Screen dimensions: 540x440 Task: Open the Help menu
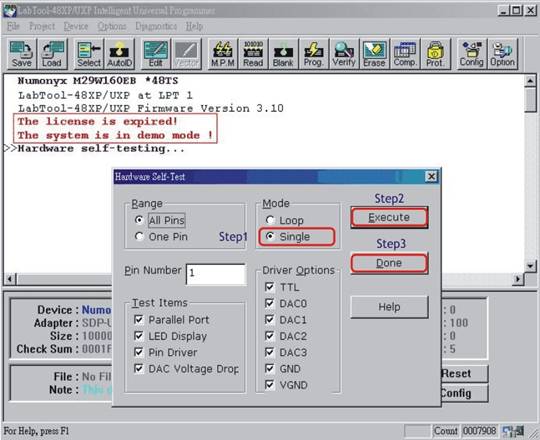click(x=194, y=26)
